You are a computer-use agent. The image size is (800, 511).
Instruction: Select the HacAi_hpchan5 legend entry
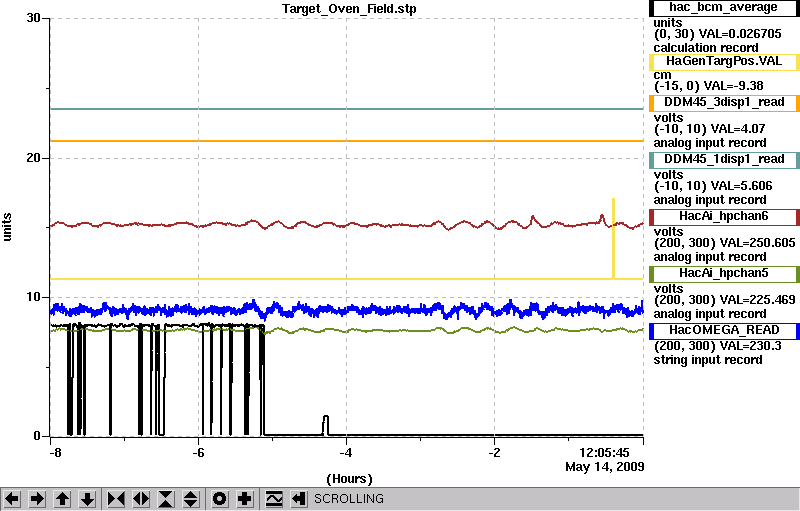[x=723, y=274]
